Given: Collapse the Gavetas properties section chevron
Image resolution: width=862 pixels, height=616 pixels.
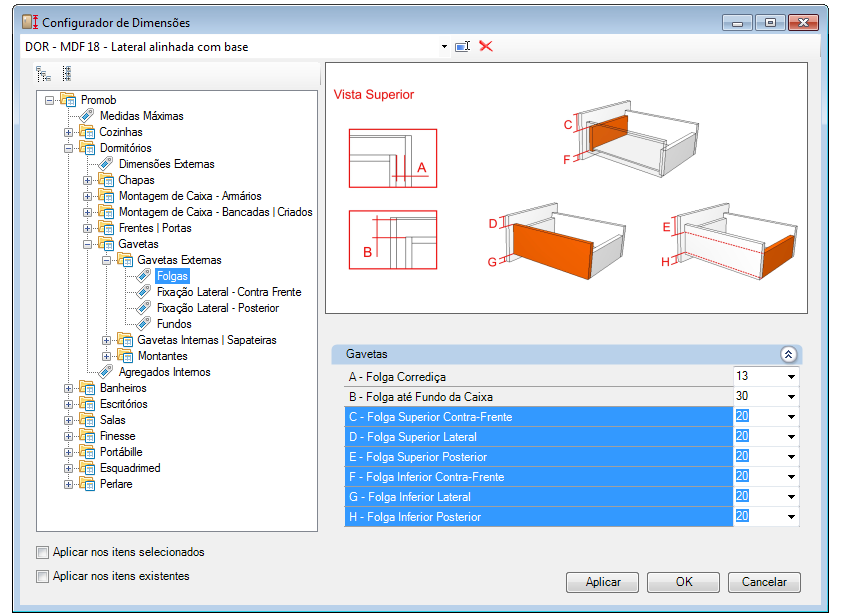Looking at the screenshot, I should pyautogui.click(x=788, y=354).
